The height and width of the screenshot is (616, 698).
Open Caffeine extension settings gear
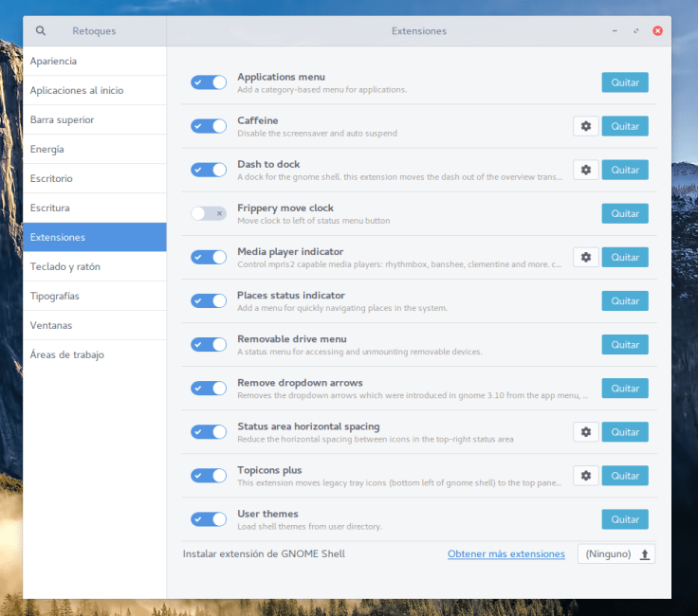(x=586, y=126)
